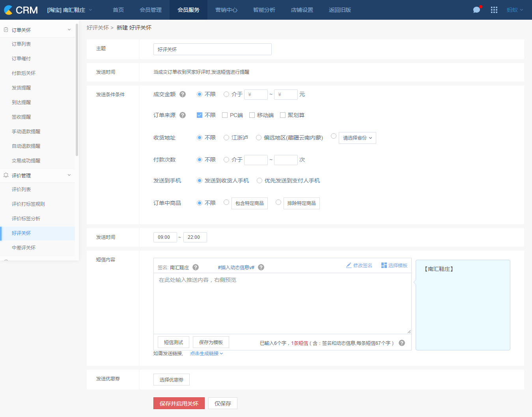This screenshot has height=417, width=532.
Task: Open the apps grid icon
Action: pyautogui.click(x=494, y=10)
